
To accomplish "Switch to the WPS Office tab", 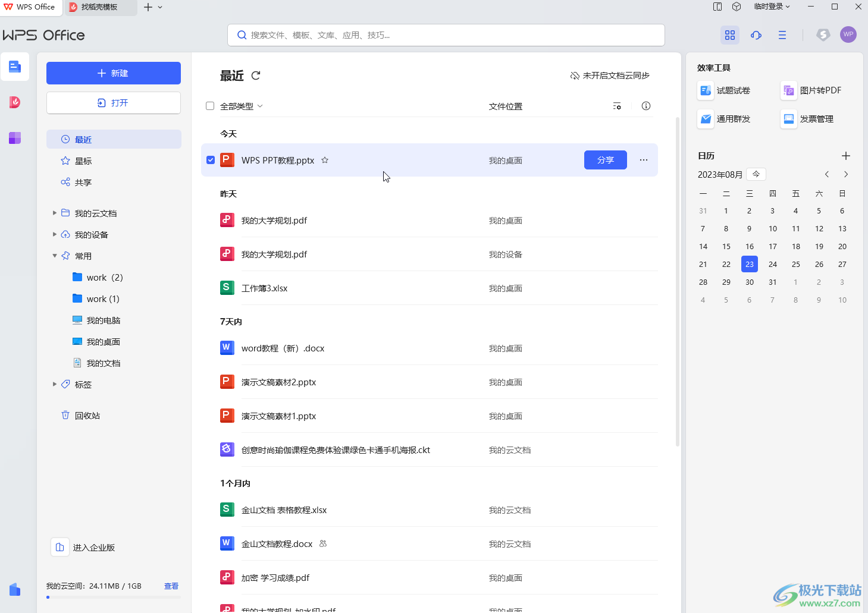I will (30, 7).
